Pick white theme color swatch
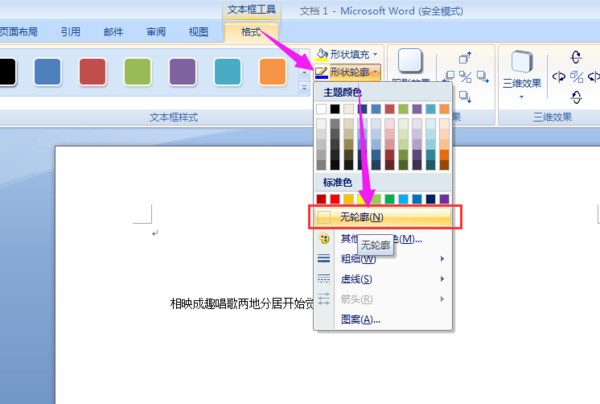 click(321, 109)
